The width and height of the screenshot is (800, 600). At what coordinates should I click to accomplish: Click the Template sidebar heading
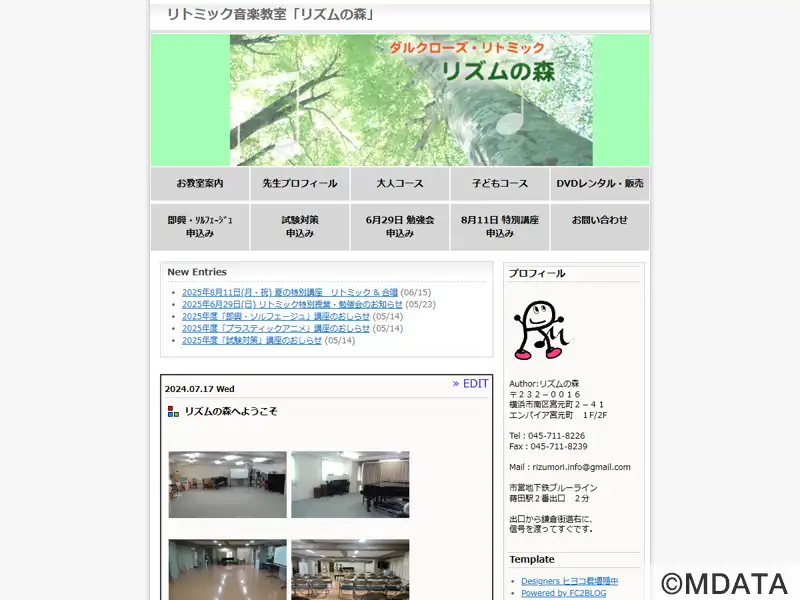pyautogui.click(x=532, y=559)
